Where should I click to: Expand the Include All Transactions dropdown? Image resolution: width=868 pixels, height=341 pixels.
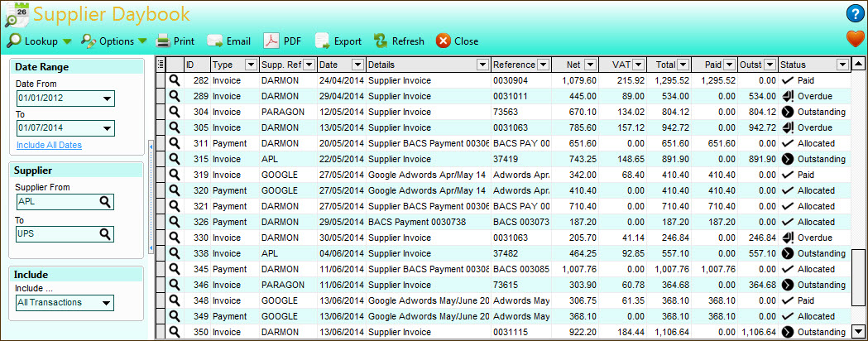pyautogui.click(x=105, y=303)
